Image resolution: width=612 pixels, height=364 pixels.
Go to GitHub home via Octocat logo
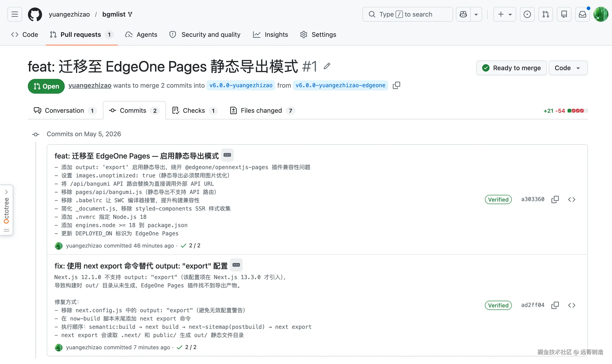tap(35, 14)
